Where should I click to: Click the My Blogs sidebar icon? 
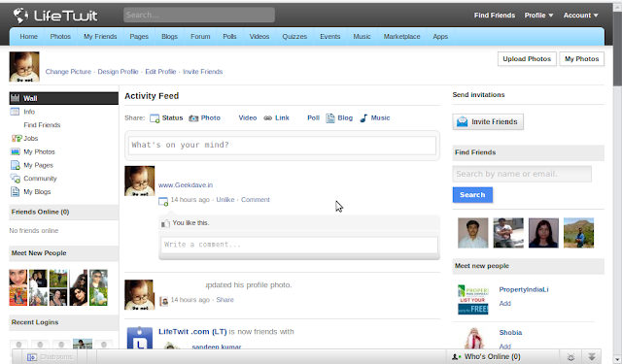click(x=16, y=191)
